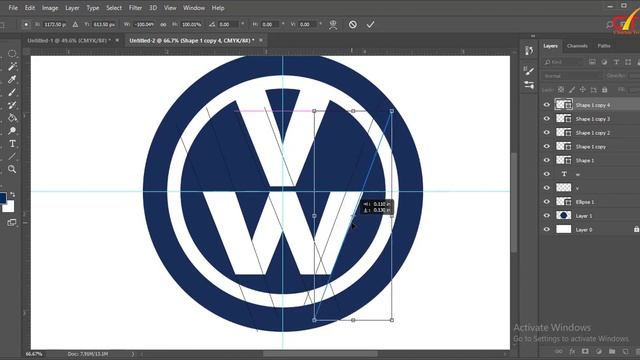Open the blend mode Normal dropdown

coord(572,76)
